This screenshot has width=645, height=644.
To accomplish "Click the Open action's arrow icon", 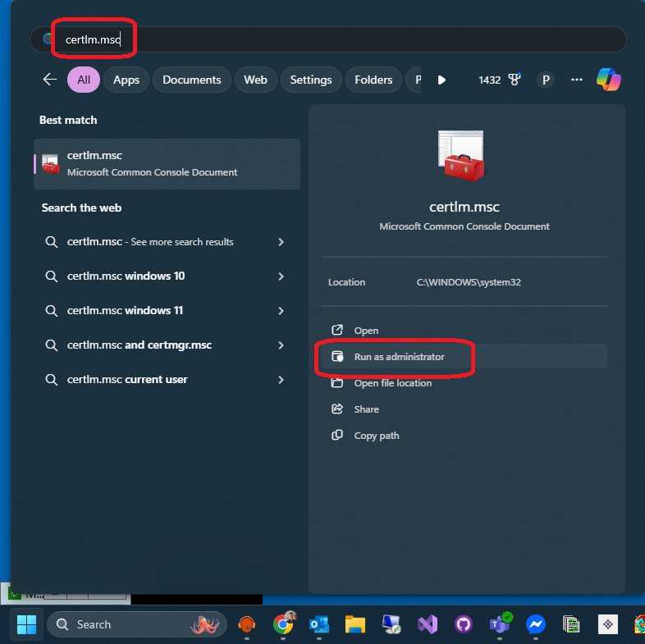I will (337, 330).
